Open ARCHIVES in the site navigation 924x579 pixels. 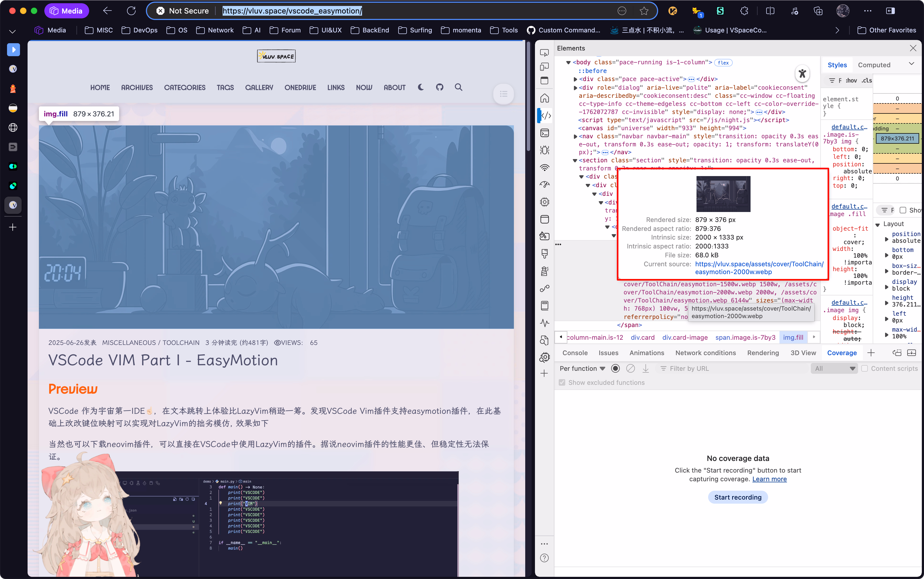(137, 87)
